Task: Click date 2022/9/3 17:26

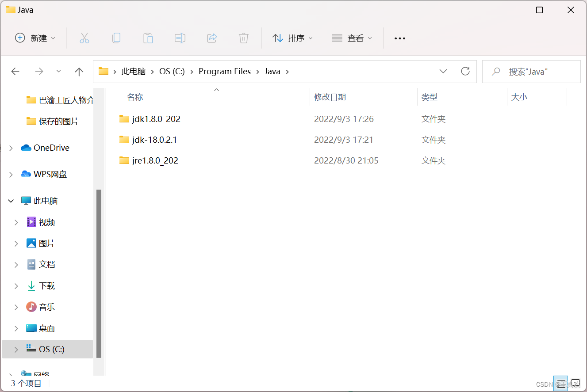Action: point(344,119)
